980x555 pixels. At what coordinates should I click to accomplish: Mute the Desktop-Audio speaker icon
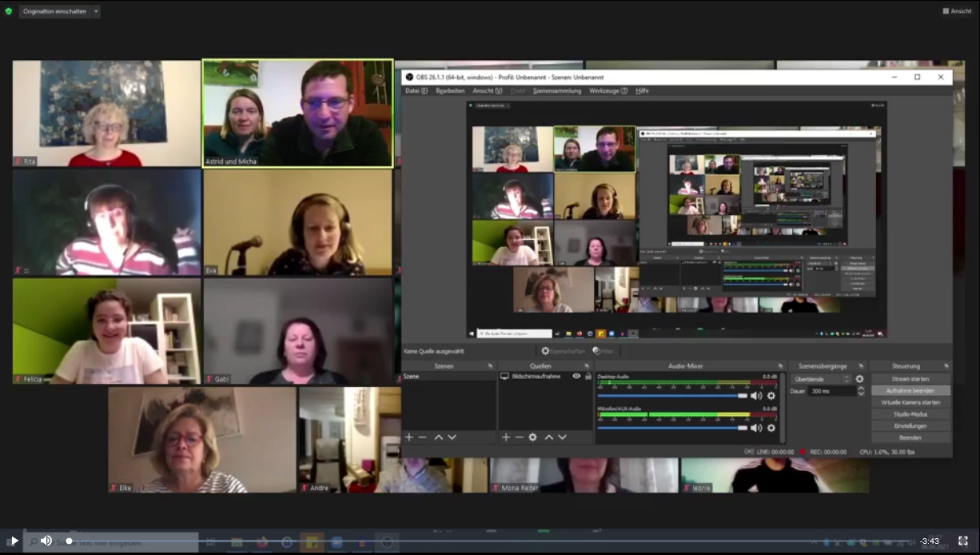755,396
